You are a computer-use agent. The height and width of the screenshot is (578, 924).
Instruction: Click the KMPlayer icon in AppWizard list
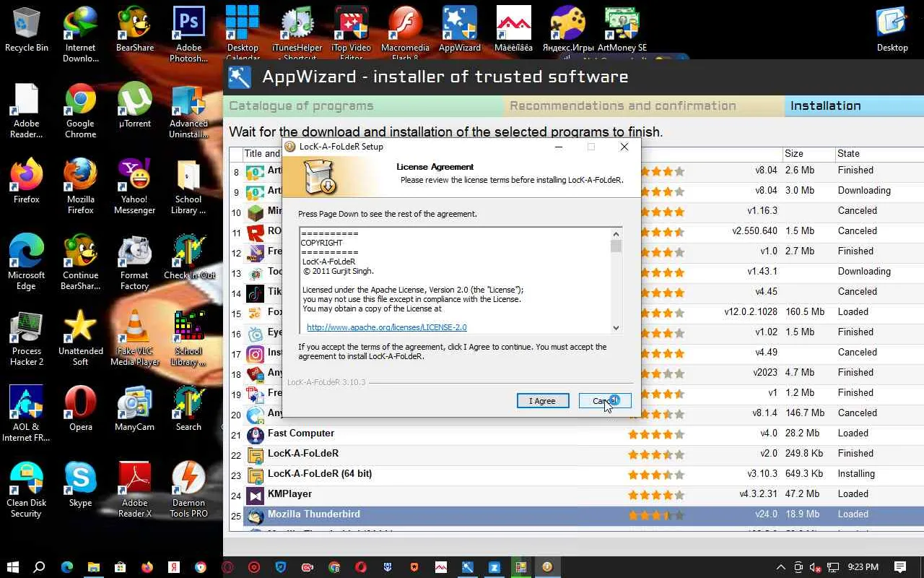pos(255,496)
